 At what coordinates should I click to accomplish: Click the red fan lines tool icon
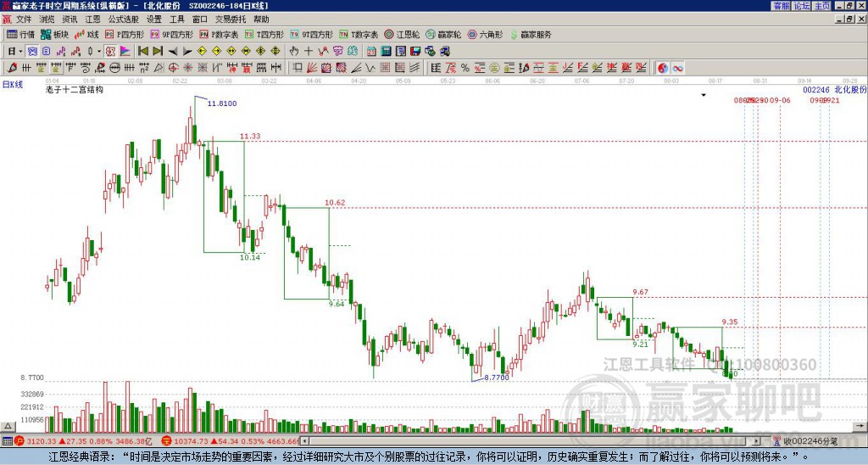click(312, 68)
